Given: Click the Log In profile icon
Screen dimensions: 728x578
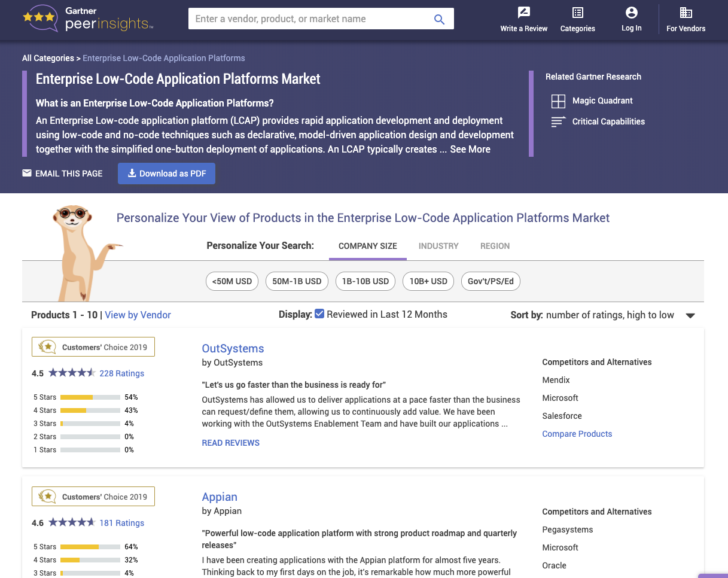Looking at the screenshot, I should tap(631, 13).
